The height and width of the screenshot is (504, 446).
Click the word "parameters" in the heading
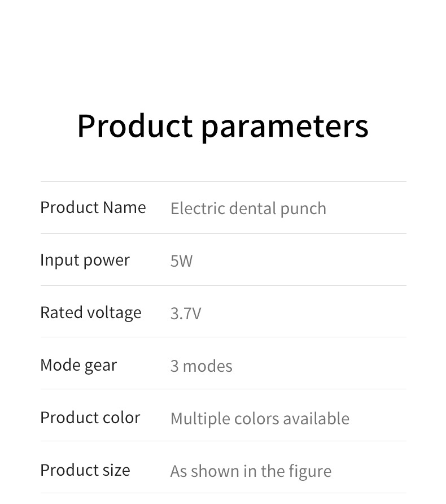[x=285, y=127]
